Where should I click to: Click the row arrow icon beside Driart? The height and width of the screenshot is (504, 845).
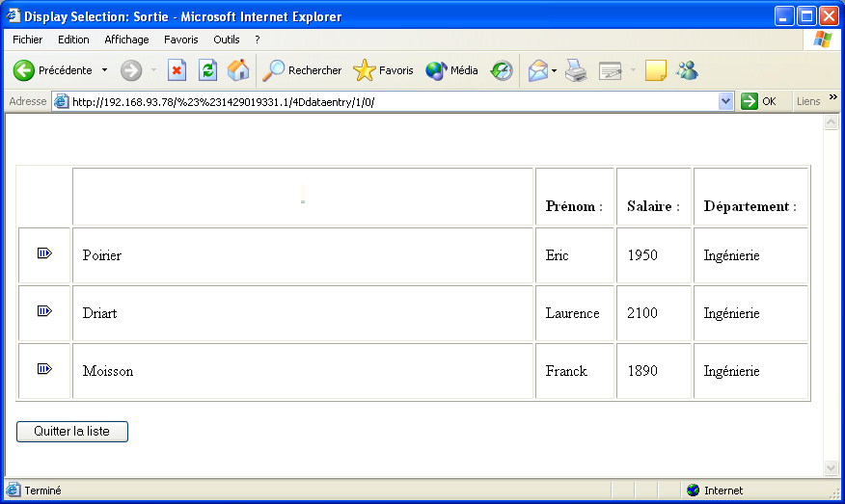(x=44, y=311)
